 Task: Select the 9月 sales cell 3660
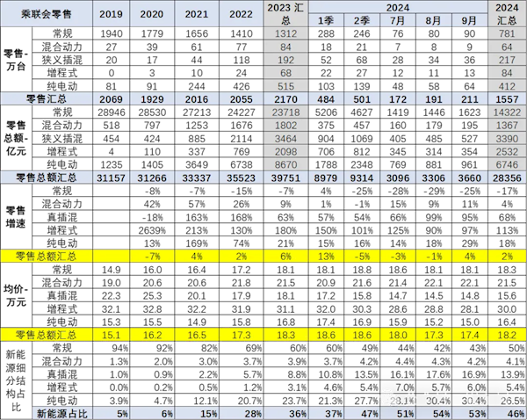pos(469,177)
